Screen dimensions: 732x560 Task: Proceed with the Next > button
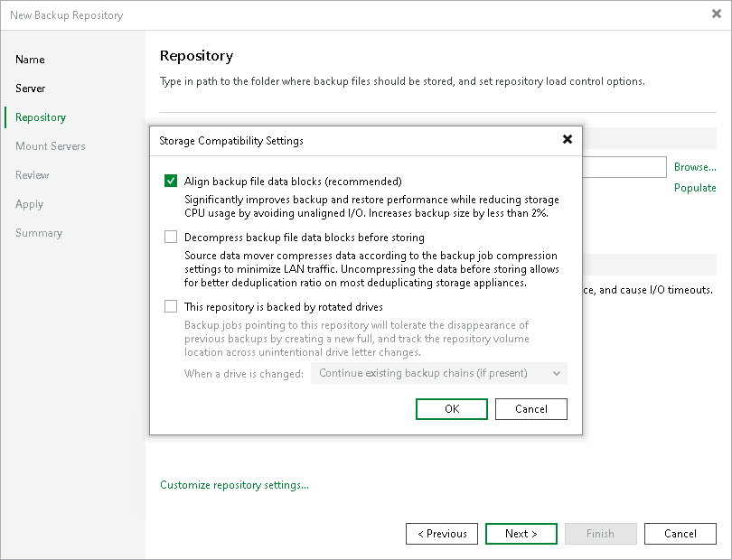point(521,534)
